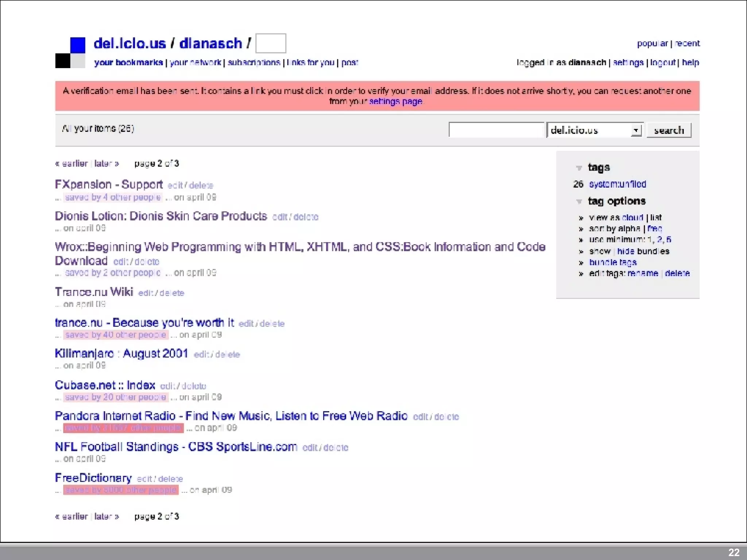Image resolution: width=747 pixels, height=560 pixels.
Task: Edit the FXpansion - Support bookmark
Action: (175, 186)
